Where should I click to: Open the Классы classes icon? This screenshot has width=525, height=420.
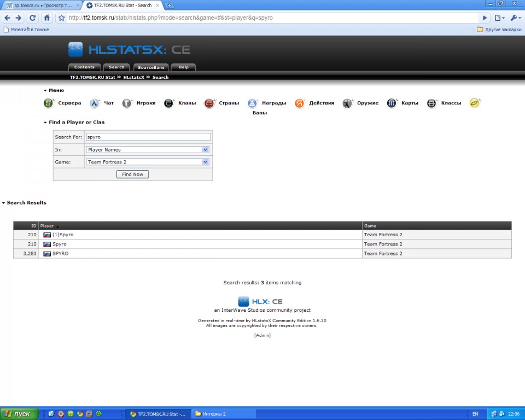431,103
